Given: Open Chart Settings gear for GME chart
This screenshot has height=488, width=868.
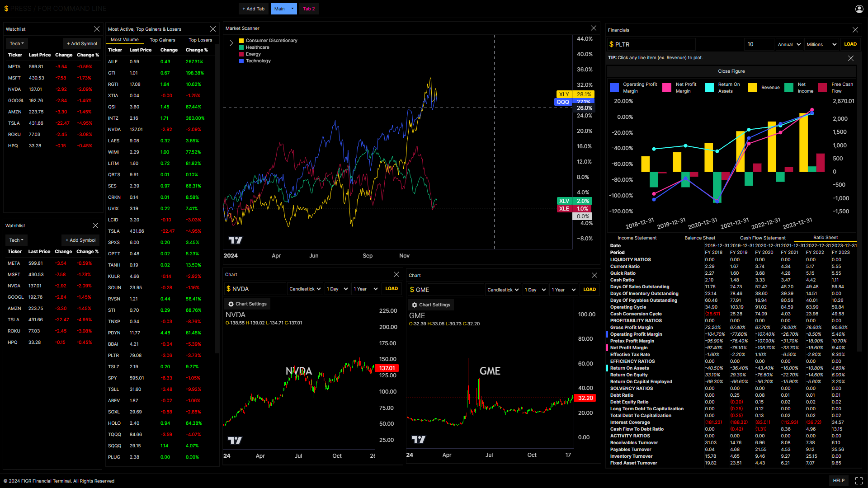Looking at the screenshot, I should tap(431, 305).
